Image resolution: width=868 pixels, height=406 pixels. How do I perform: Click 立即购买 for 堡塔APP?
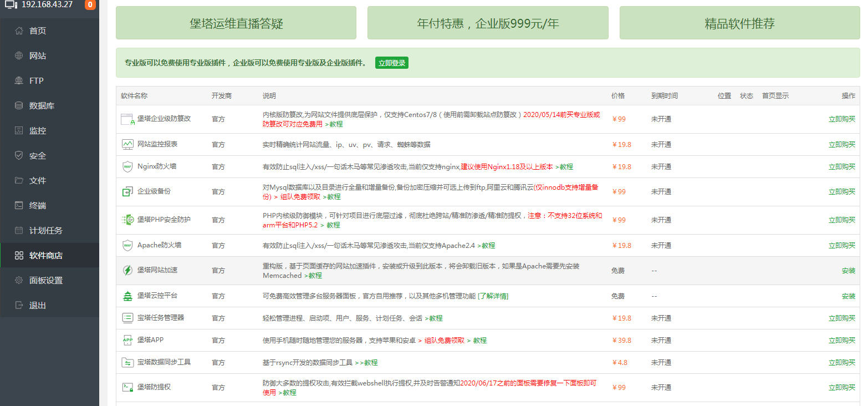pyautogui.click(x=842, y=340)
